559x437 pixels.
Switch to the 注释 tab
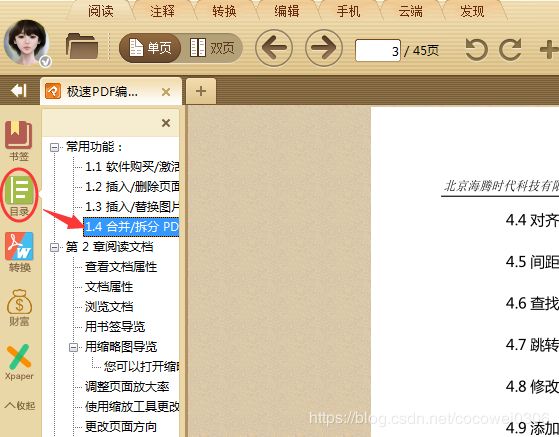point(163,11)
